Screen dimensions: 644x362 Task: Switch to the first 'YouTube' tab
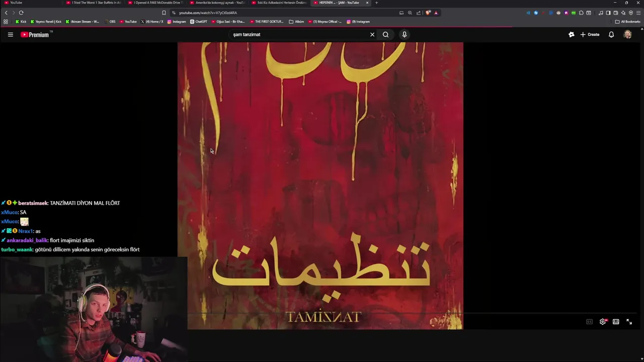pyautogui.click(x=31, y=3)
